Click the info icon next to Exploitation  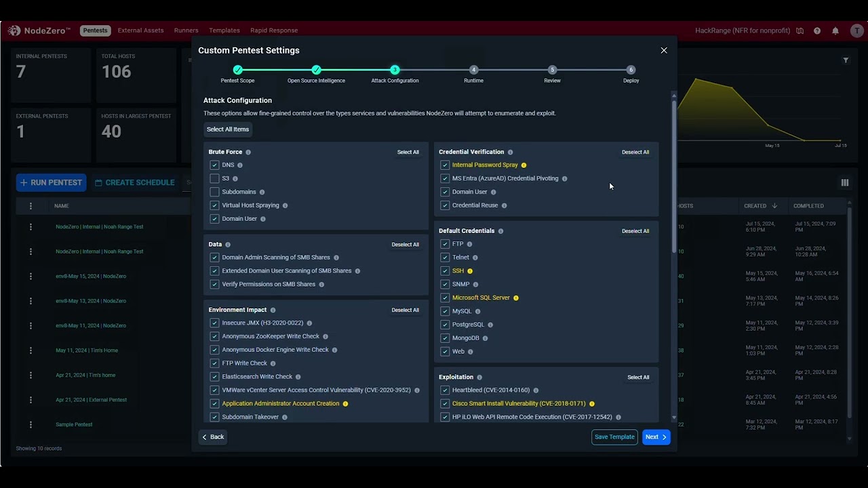[479, 378]
